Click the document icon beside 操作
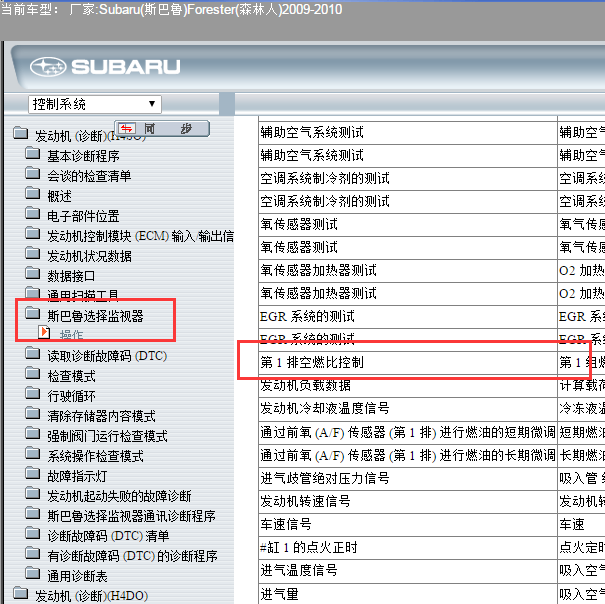The height and width of the screenshot is (604, 605). (x=44, y=332)
